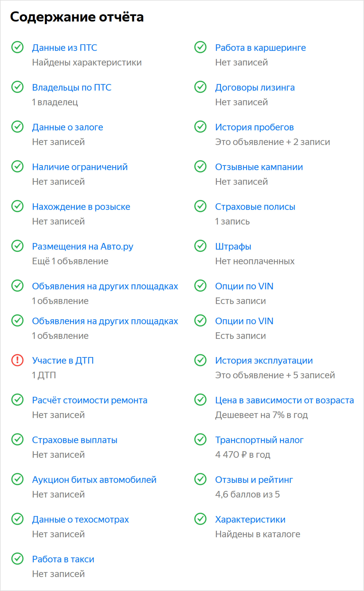Click the red warning icon beside Участие в ДТП
This screenshot has width=364, height=591.
click(x=17, y=360)
